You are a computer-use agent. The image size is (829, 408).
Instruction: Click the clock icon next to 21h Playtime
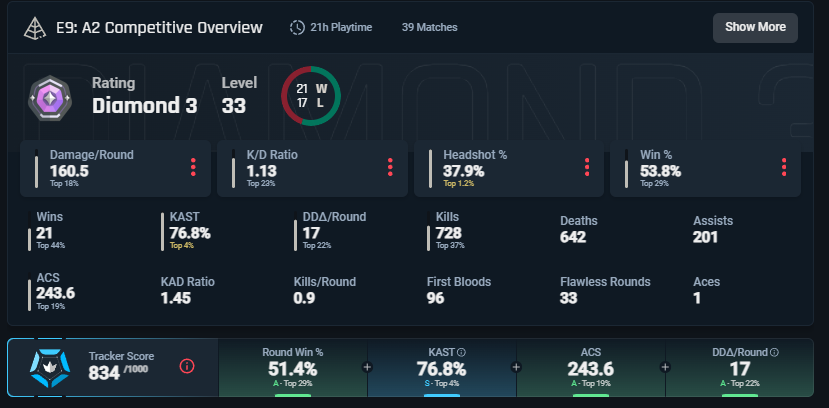tap(297, 27)
